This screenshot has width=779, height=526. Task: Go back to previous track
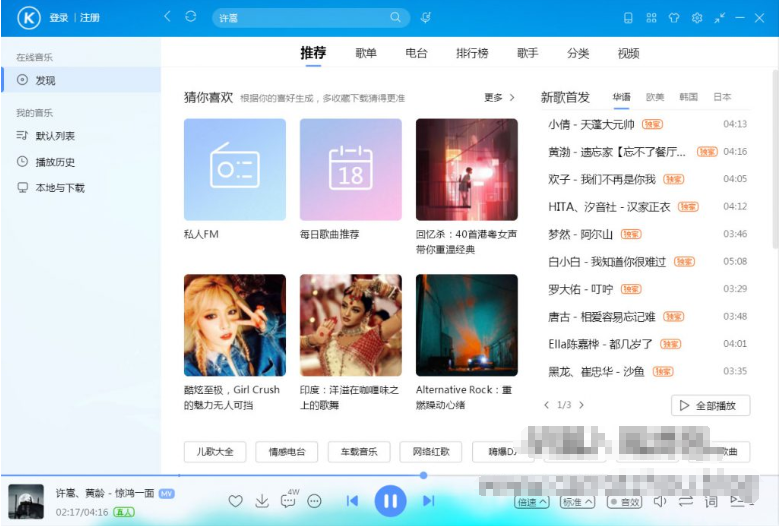[352, 500]
